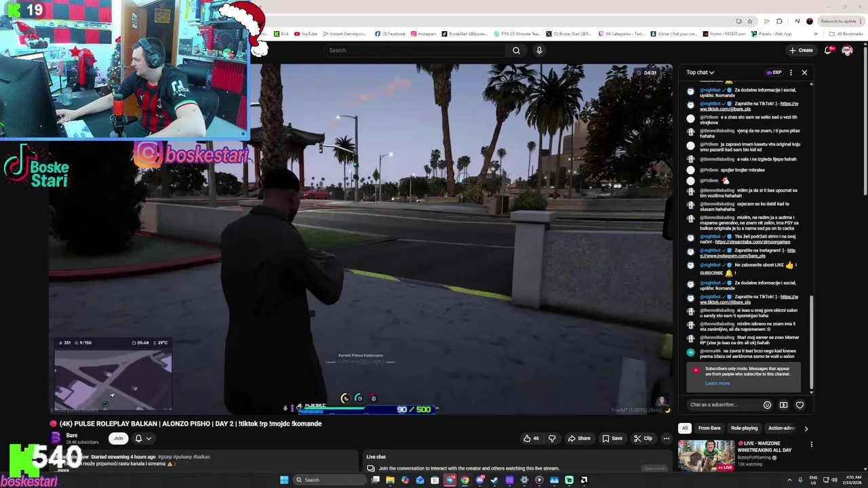Open the YouTube bookmark
The image size is (868, 488).
click(x=306, y=34)
